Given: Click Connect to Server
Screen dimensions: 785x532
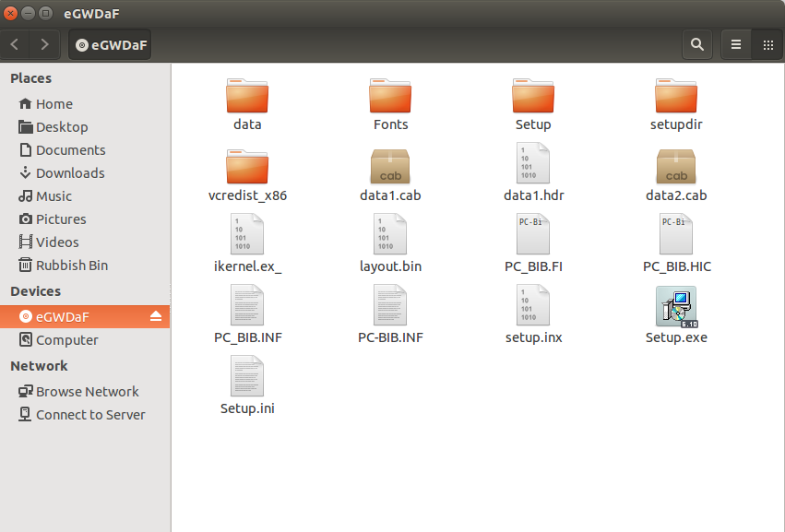Looking at the screenshot, I should click(x=85, y=414).
